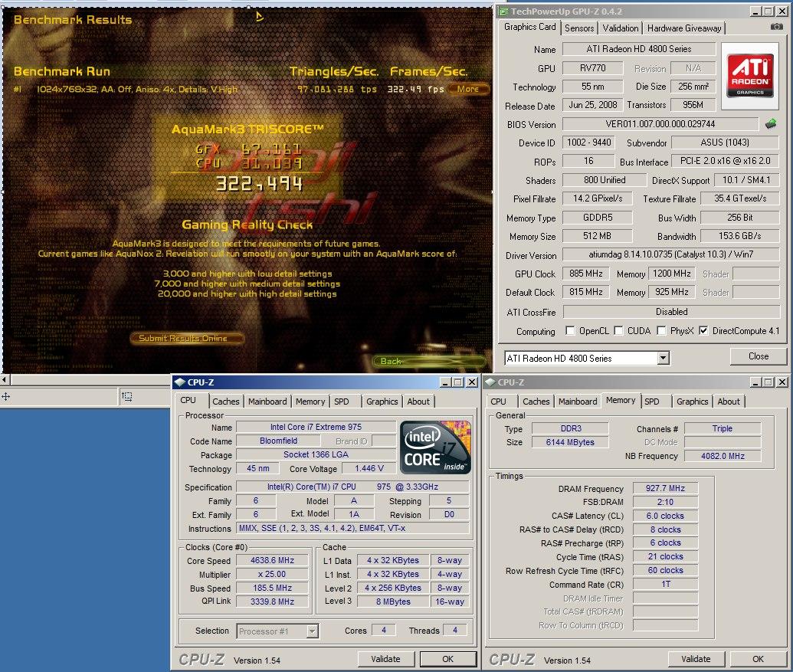Click the Core Voltage 1.446 V value
This screenshot has width=793, height=672.
pos(369,468)
